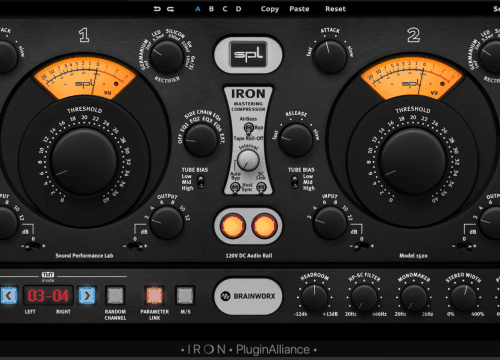Click the 03-04 TMT channel display
This screenshot has height=360, width=500.
pyautogui.click(x=48, y=295)
